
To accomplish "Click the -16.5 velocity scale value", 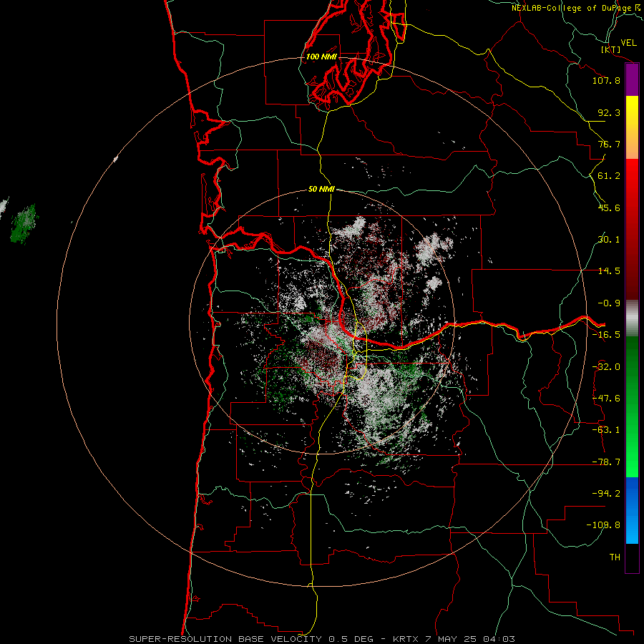I will (x=606, y=335).
